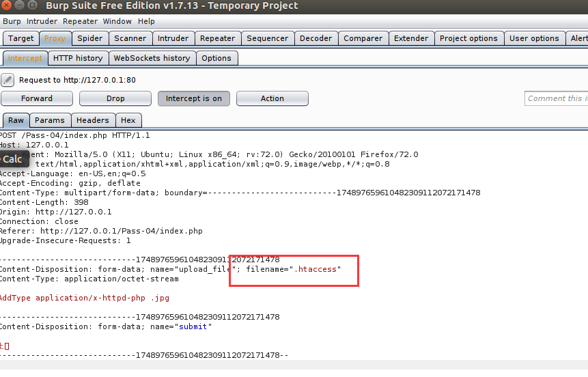
Task: Click the .htaccess filename value
Action: click(x=315, y=269)
